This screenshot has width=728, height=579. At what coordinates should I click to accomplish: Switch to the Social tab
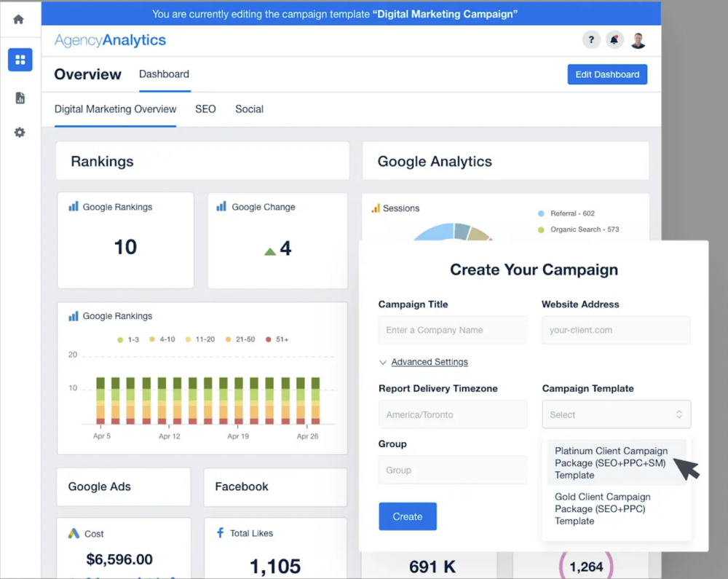[x=249, y=109]
